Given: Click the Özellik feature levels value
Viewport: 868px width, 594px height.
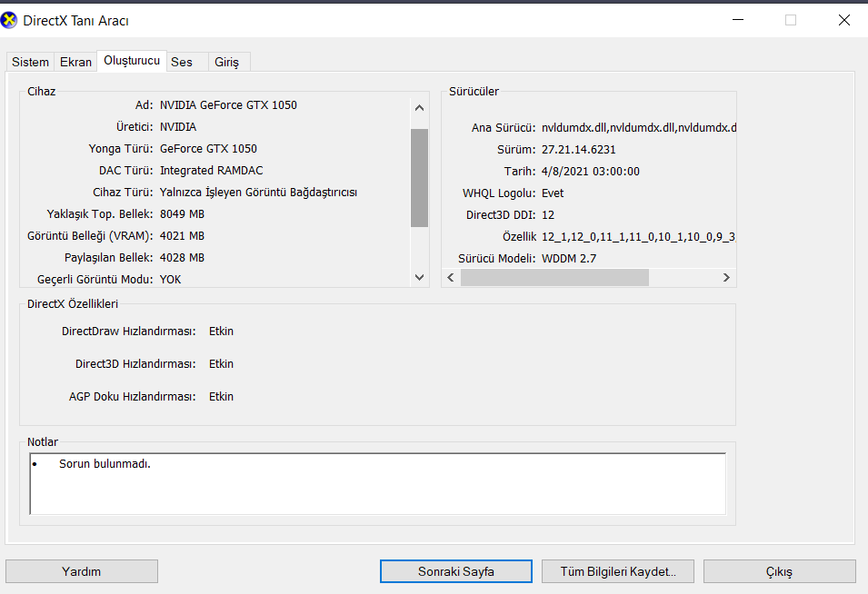Looking at the screenshot, I should click(x=638, y=237).
